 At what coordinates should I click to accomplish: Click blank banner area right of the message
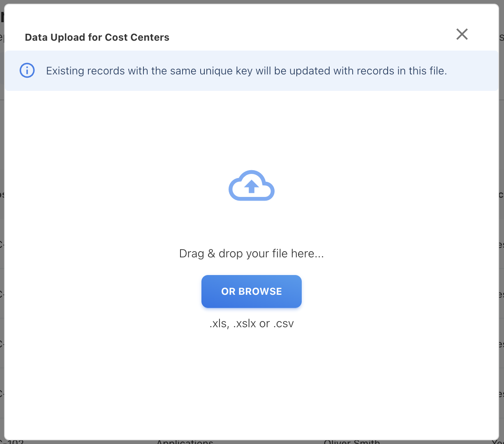point(473,71)
